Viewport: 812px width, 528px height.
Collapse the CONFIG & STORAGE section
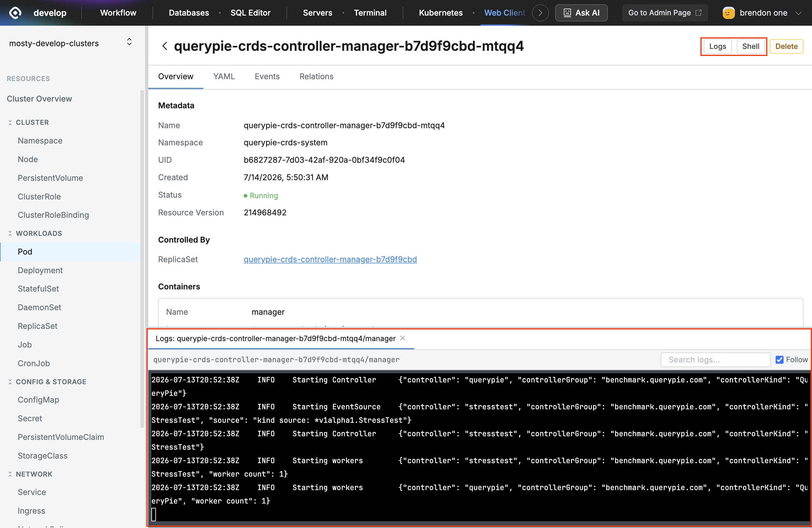click(10, 381)
